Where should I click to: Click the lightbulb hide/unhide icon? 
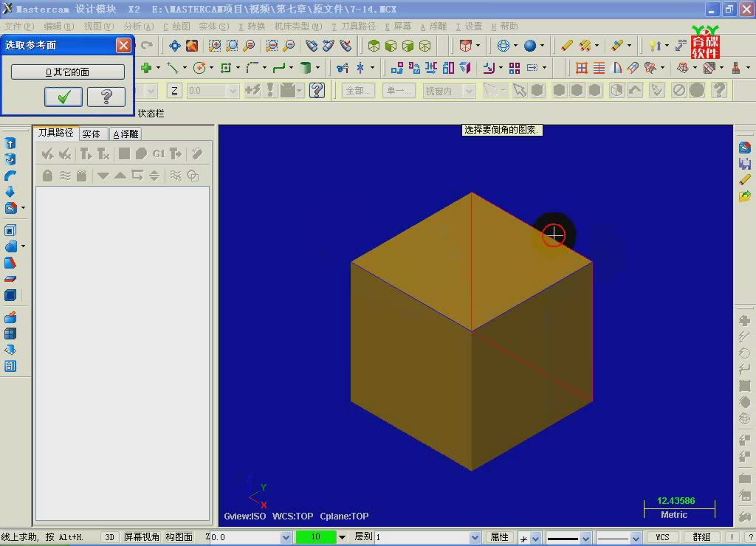[655, 46]
